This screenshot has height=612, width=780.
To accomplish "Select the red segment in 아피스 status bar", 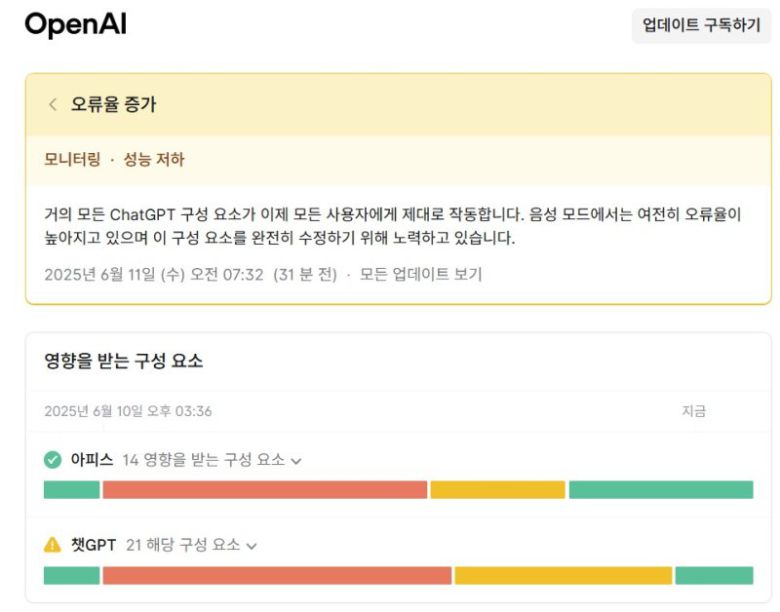I will (x=264, y=490).
